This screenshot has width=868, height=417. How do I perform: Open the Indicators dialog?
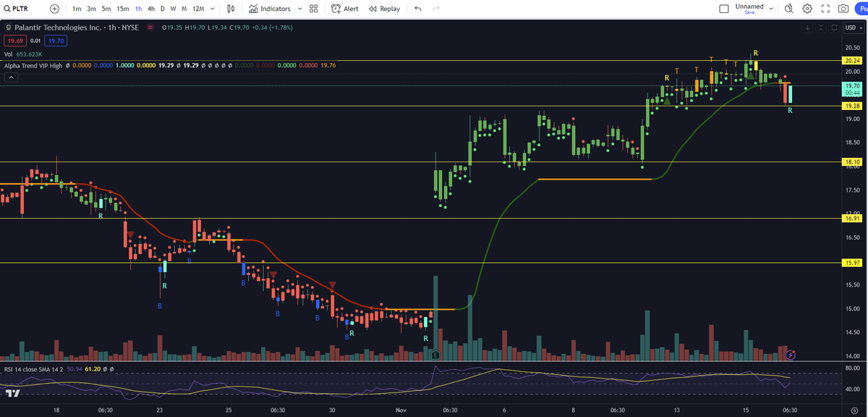[269, 9]
